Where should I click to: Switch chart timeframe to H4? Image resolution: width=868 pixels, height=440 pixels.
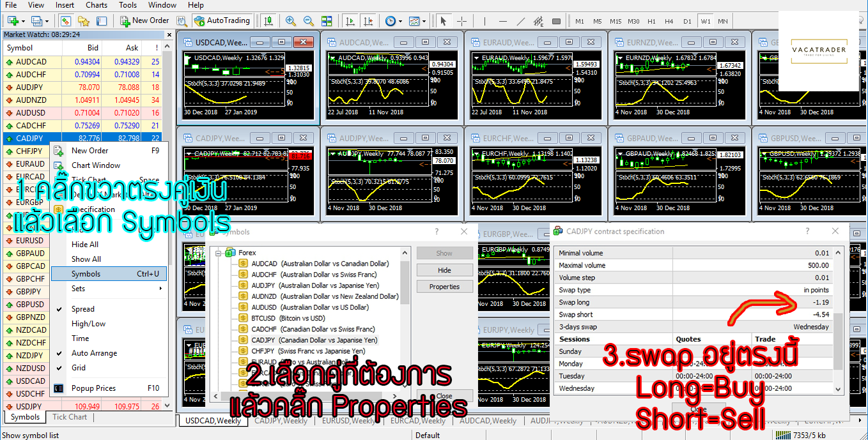pyautogui.click(x=669, y=21)
